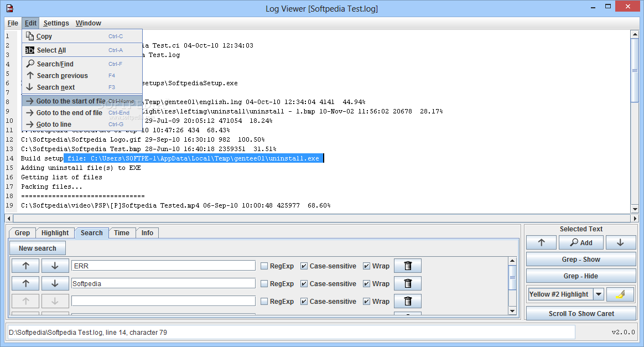Viewport: 644px width, 347px height.
Task: Enable RegExp on empty search row
Action: coord(264,302)
